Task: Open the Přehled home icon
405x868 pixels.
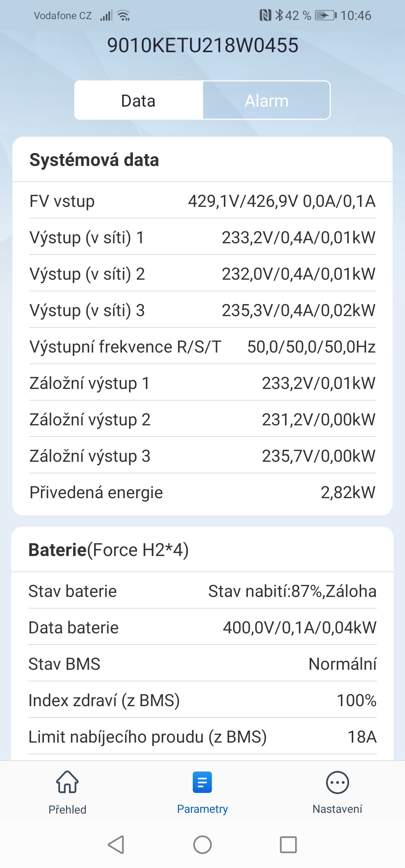Action: pos(67,782)
